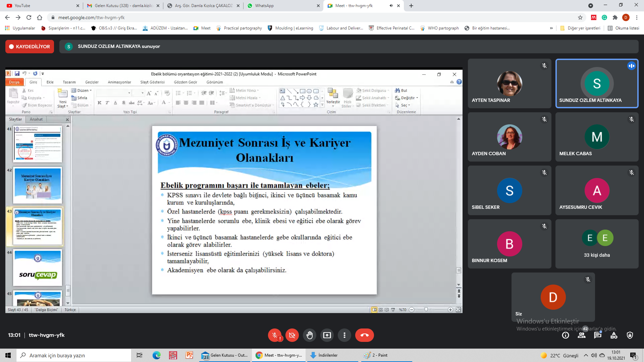
Task: Open the three-dot more options menu
Action: click(344, 335)
